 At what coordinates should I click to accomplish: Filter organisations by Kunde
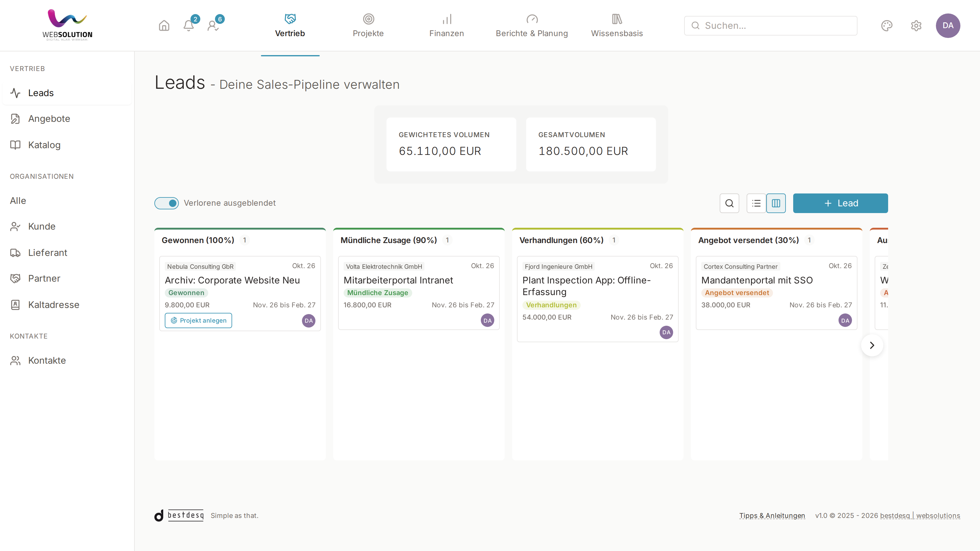tap(67, 226)
